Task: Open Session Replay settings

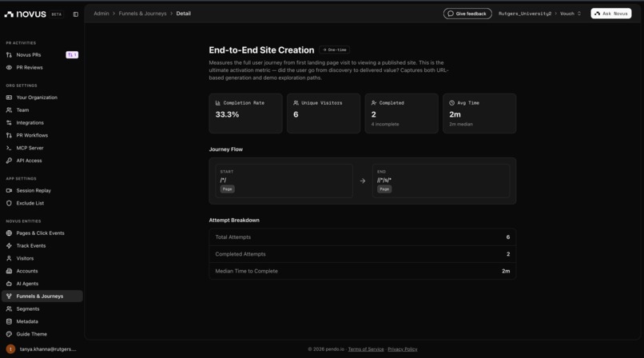Action: (34, 190)
